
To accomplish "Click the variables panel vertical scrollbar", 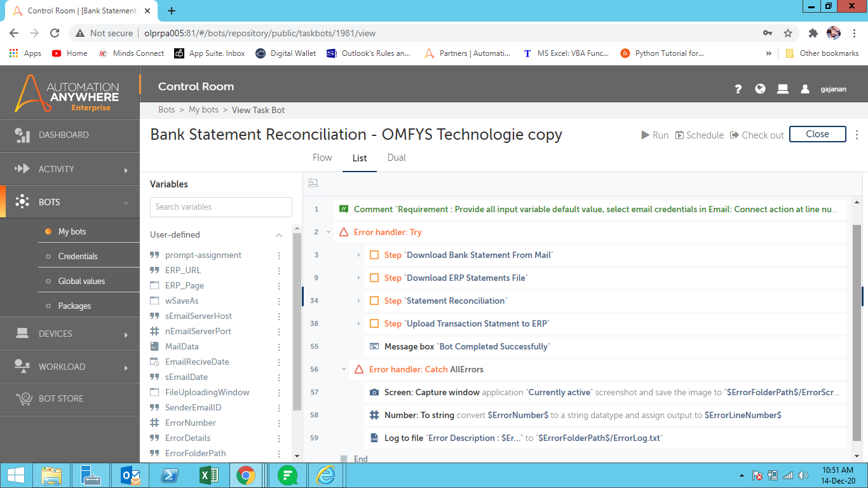I will tap(296, 318).
